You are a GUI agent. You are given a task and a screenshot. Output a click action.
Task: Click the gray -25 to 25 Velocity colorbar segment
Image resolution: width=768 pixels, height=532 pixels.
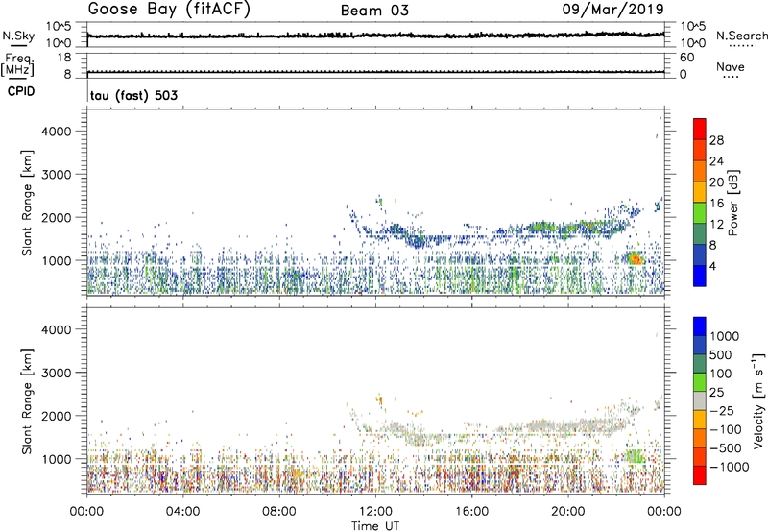pyautogui.click(x=700, y=400)
